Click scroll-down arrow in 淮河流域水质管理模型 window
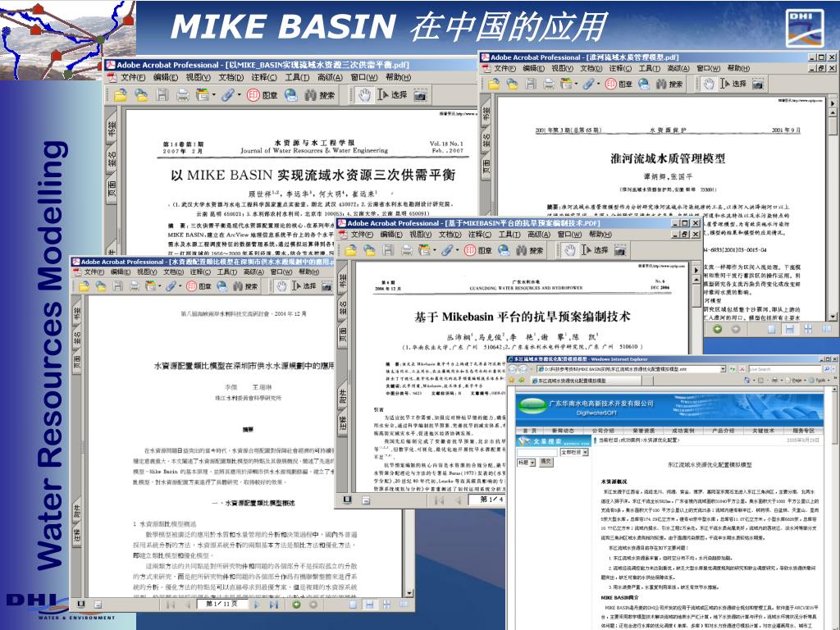 point(833,317)
